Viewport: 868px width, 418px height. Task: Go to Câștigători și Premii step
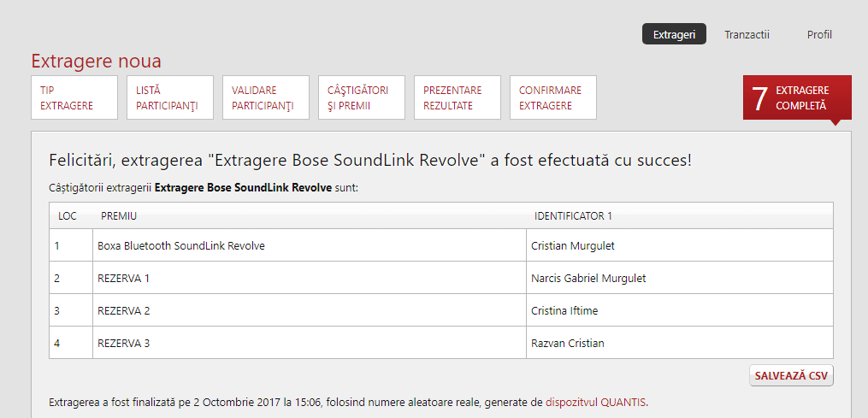click(361, 98)
